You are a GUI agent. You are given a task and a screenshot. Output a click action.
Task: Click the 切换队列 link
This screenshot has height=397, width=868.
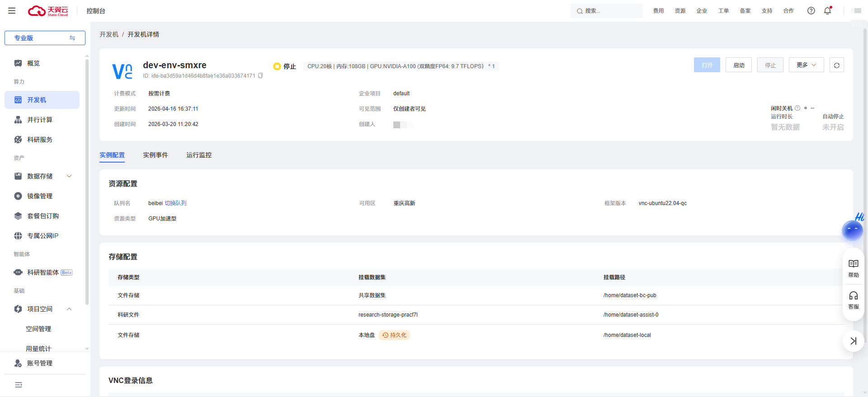pyautogui.click(x=175, y=203)
